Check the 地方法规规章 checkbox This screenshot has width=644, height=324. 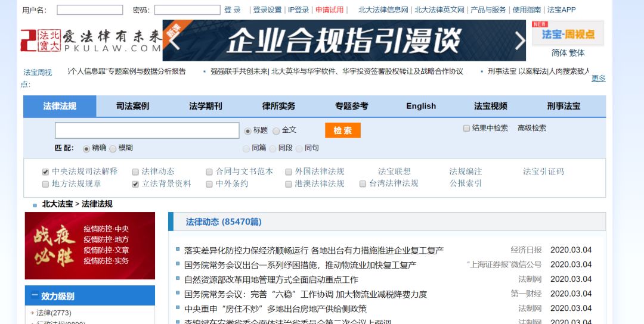pyautogui.click(x=45, y=184)
